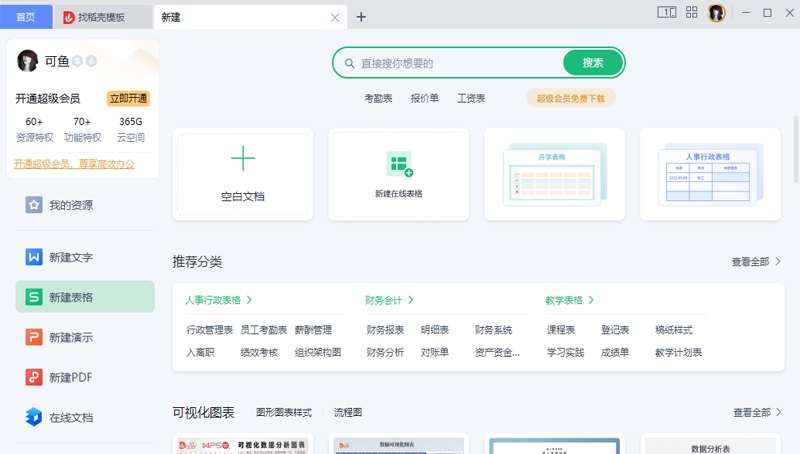
Task: Switch to the 找稻壳模板 tab
Action: (102, 17)
